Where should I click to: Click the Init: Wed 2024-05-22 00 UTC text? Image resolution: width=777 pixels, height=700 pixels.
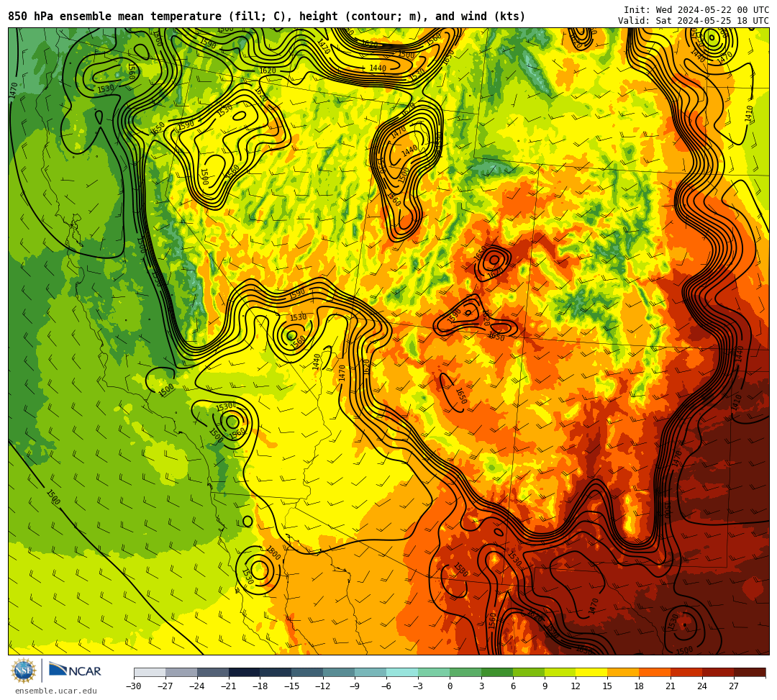coord(696,10)
